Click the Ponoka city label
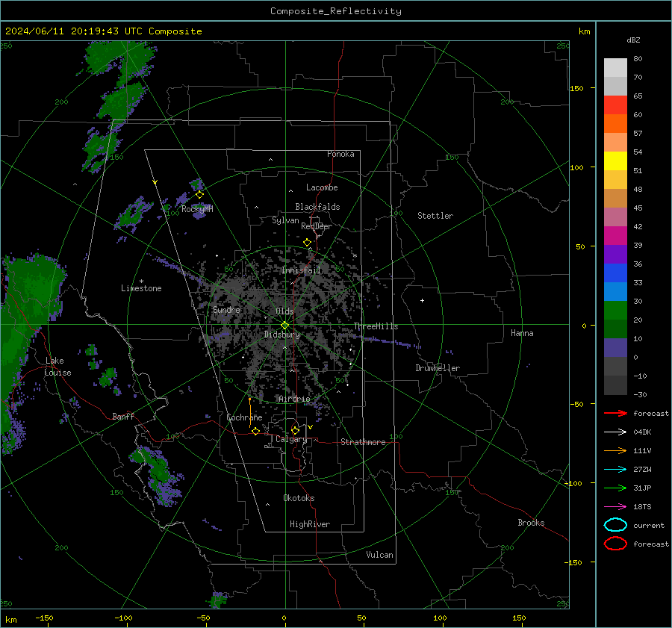The width and height of the screenshot is (672, 628). pos(340,154)
